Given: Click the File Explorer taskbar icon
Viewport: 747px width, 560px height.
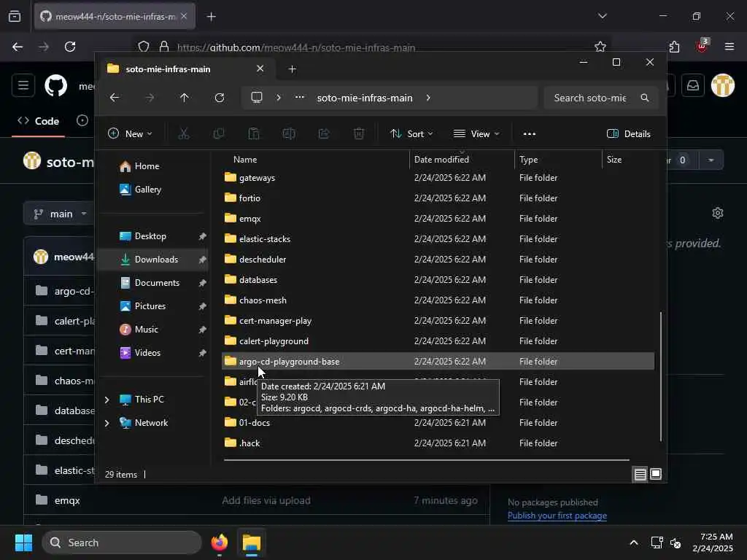Looking at the screenshot, I should coord(252,542).
